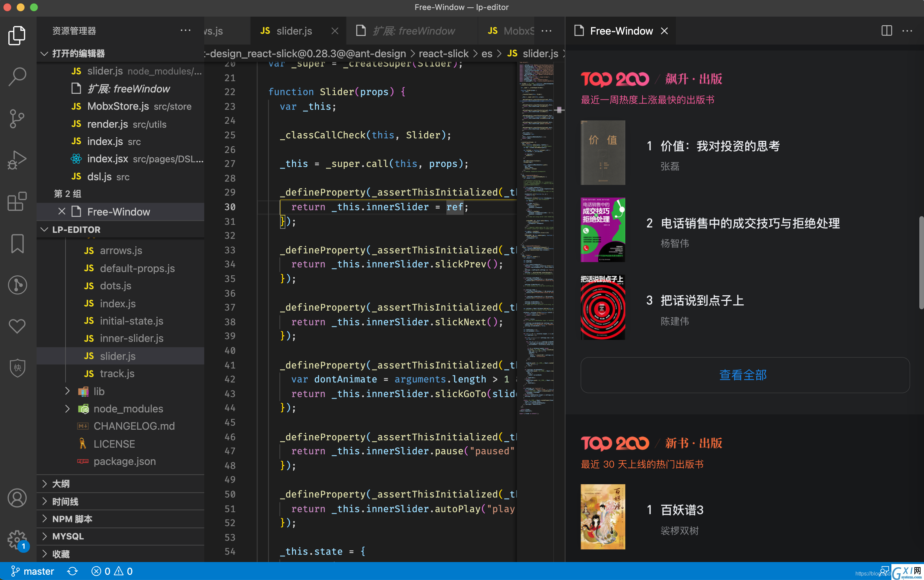Close the slider.js editor tab
The image size is (924, 580).
[x=335, y=31]
